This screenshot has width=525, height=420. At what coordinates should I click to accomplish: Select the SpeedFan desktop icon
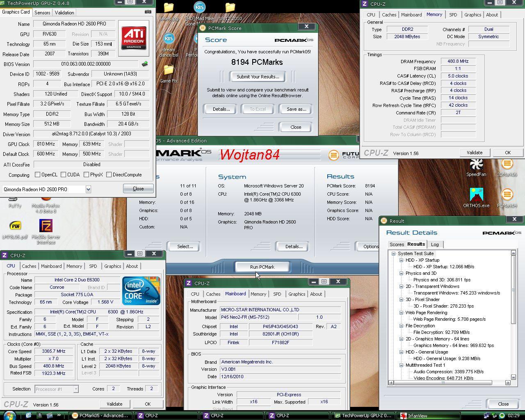click(x=476, y=167)
